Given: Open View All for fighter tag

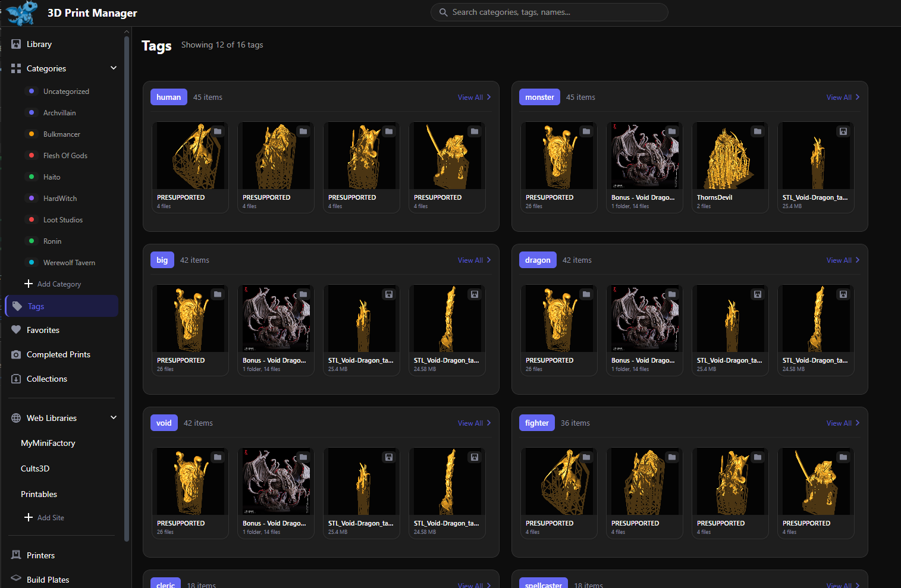Looking at the screenshot, I should tap(843, 423).
